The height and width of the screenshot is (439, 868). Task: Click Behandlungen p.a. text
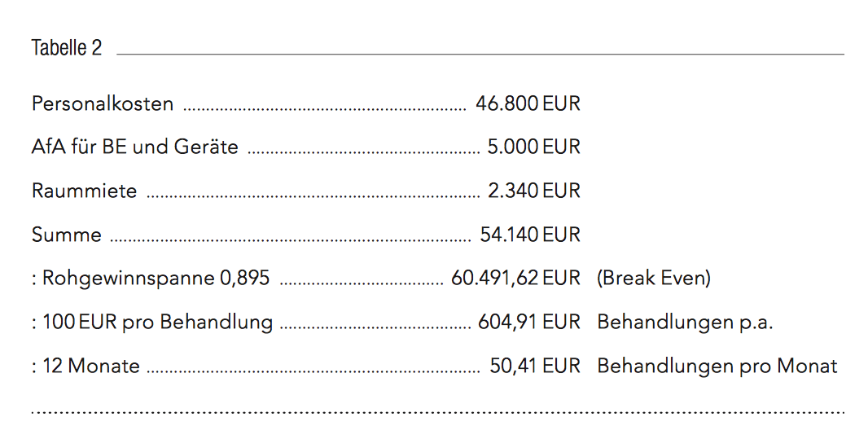tap(685, 322)
